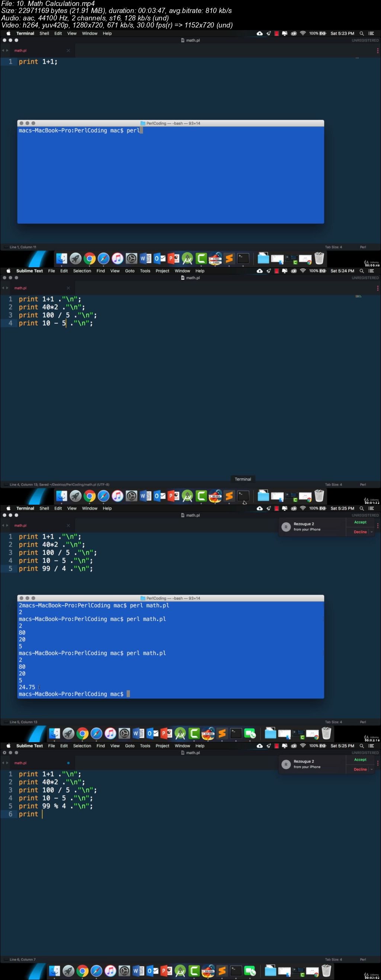Image resolution: width=381 pixels, height=980 pixels.
Task: Click the battery indicator in the 5:24 PM menu bar
Action: point(318,271)
